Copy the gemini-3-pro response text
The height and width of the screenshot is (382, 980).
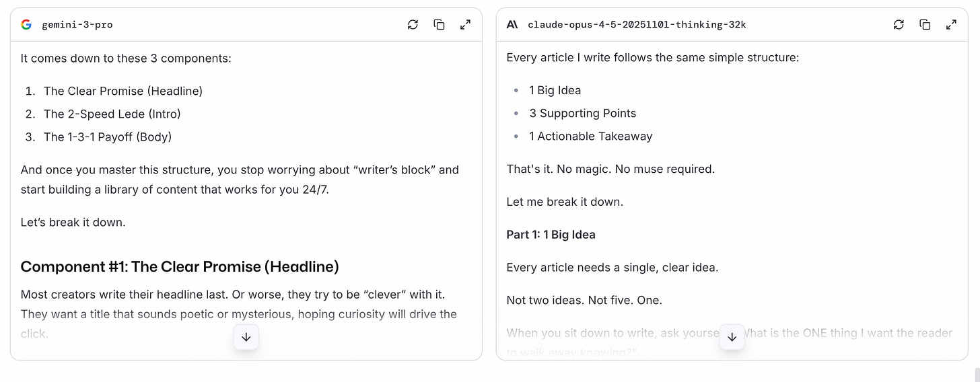[439, 25]
